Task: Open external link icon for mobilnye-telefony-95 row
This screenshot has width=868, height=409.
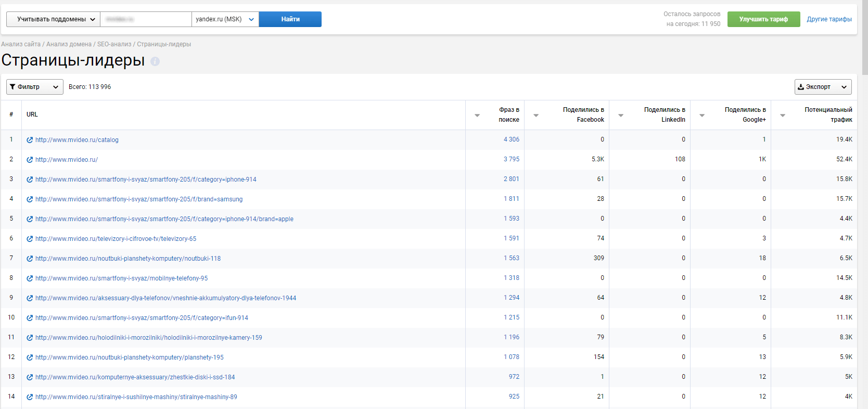Action: 30,278
